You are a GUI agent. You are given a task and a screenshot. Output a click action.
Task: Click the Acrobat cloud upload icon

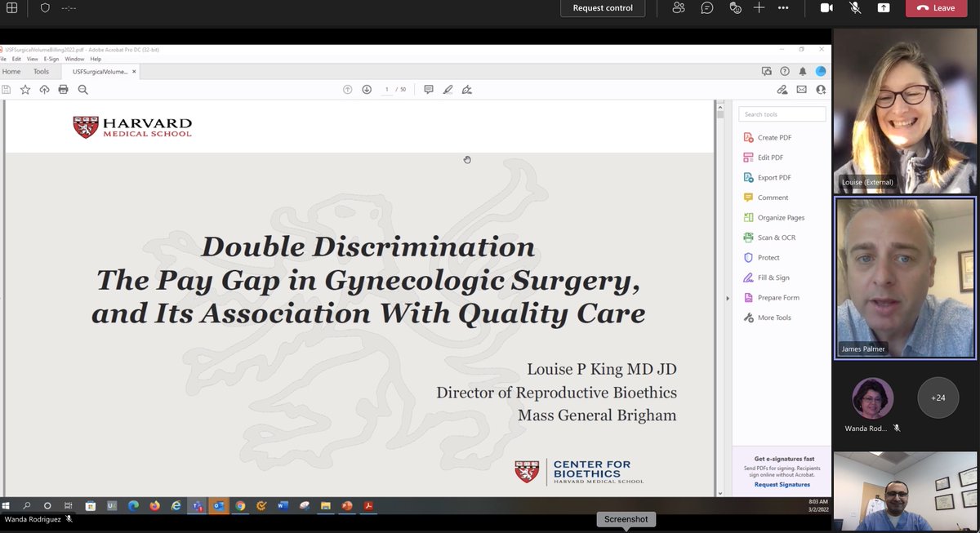[44, 90]
